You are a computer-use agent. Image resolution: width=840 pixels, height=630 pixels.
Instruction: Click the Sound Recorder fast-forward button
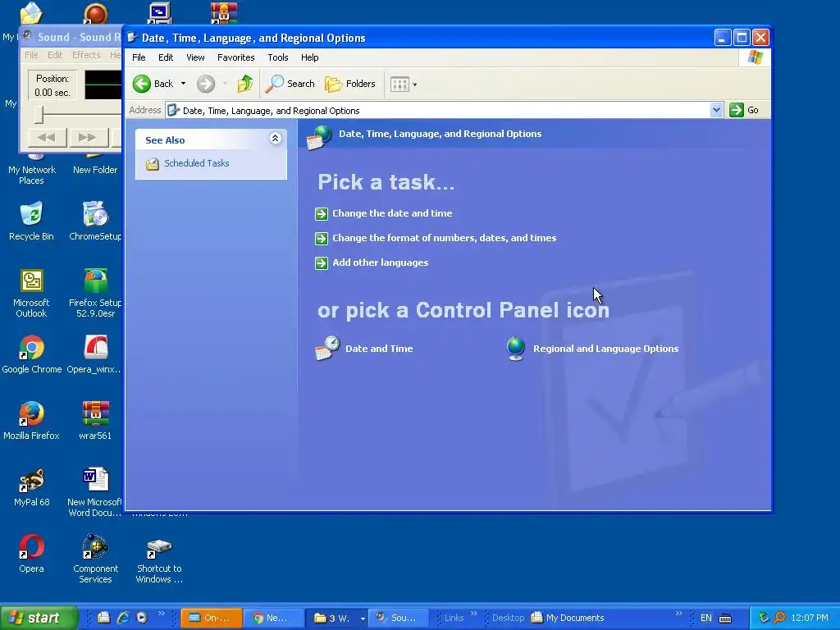87,138
